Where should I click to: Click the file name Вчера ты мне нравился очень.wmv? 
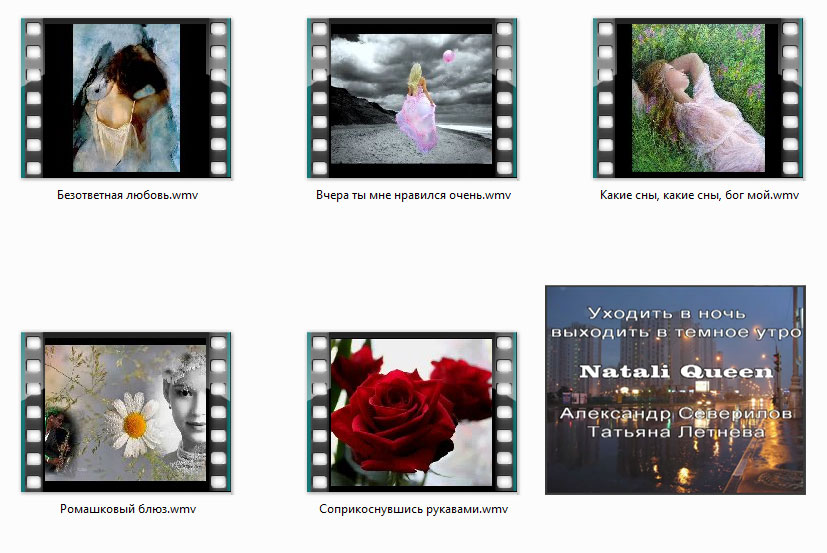point(414,195)
